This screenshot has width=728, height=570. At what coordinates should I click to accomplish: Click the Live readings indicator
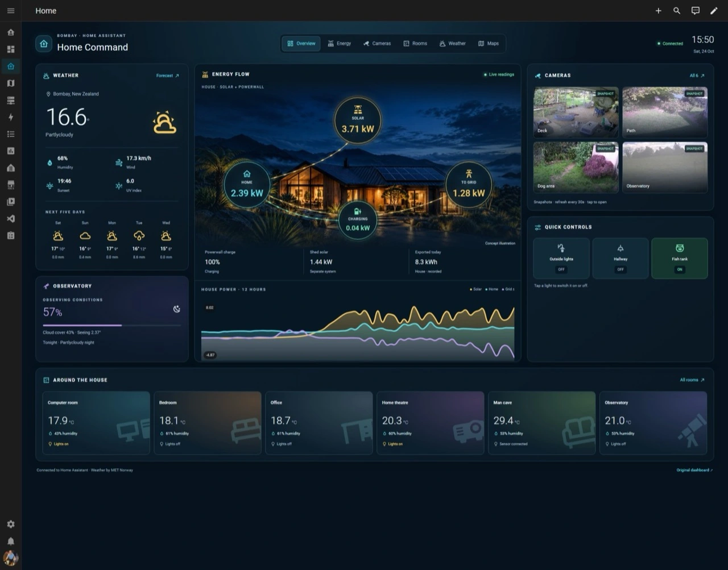499,74
